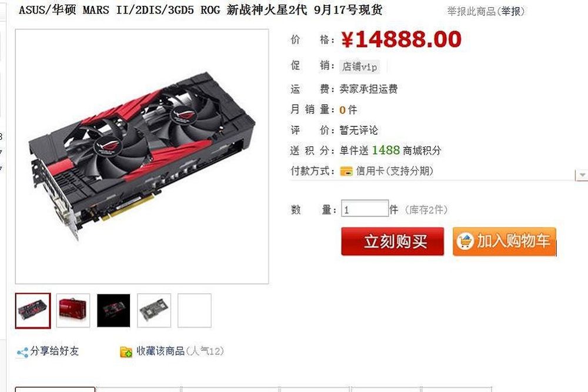This screenshot has height=392, width=588.
Task: Click the 立刻购买 buy now button
Action: pos(393,242)
